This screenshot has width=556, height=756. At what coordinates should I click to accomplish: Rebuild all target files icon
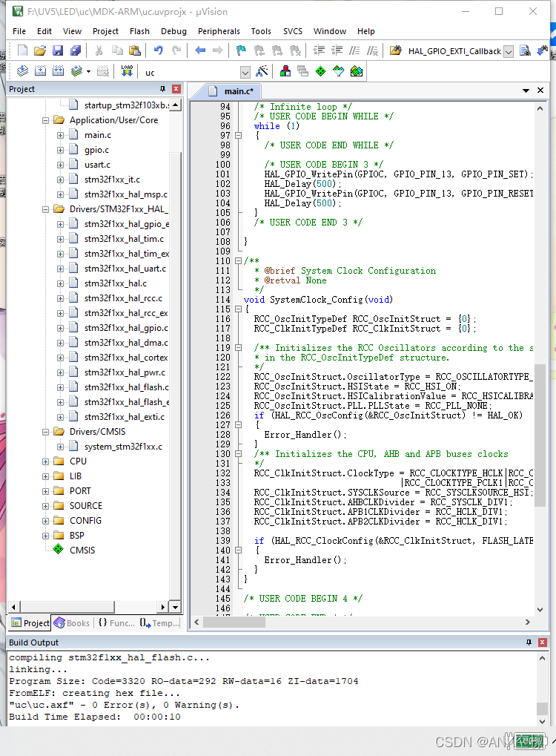59,71
